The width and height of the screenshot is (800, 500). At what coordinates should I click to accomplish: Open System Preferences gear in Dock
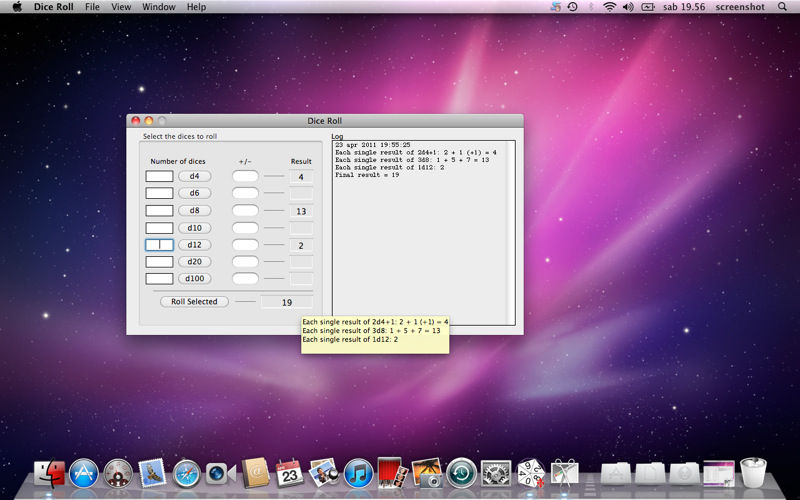pyautogui.click(x=495, y=473)
